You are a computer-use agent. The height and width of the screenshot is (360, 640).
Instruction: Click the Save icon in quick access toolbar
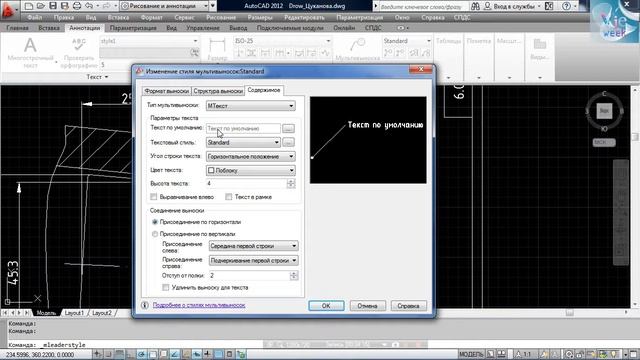click(53, 6)
